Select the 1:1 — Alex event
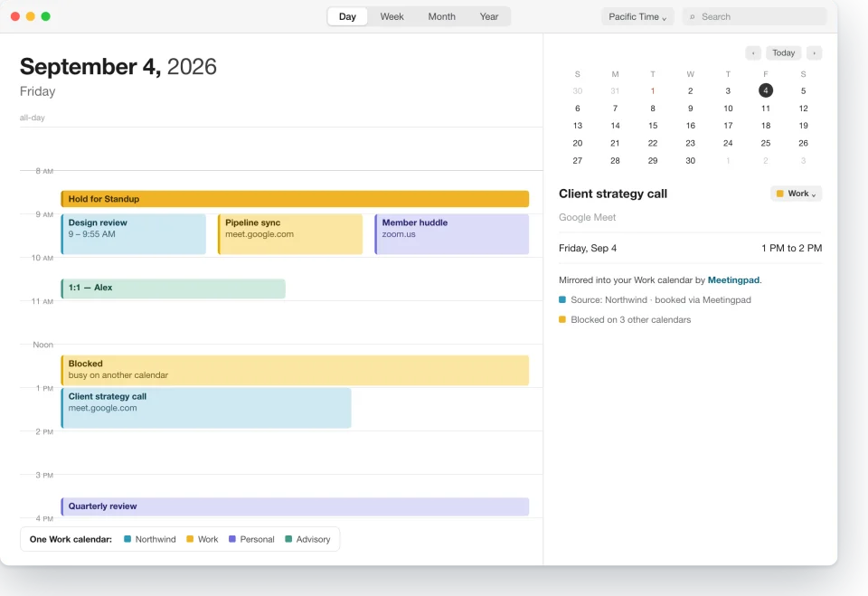This screenshot has height=596, width=868. (173, 289)
